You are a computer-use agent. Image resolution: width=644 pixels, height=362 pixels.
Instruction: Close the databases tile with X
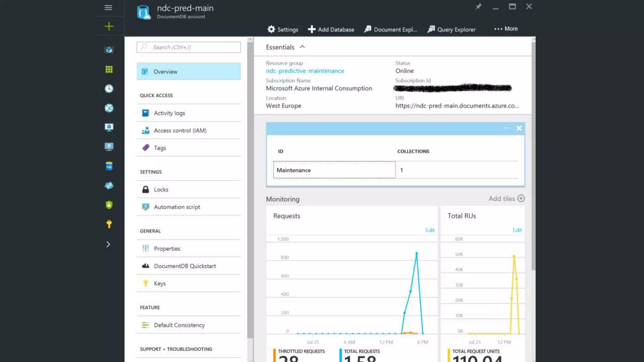coord(519,128)
